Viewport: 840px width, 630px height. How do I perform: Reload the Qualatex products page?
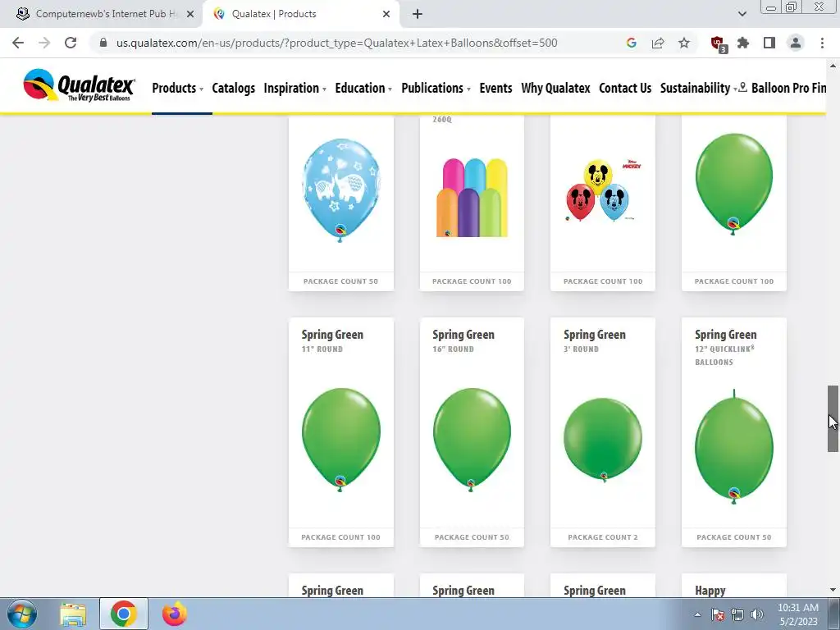(x=71, y=43)
